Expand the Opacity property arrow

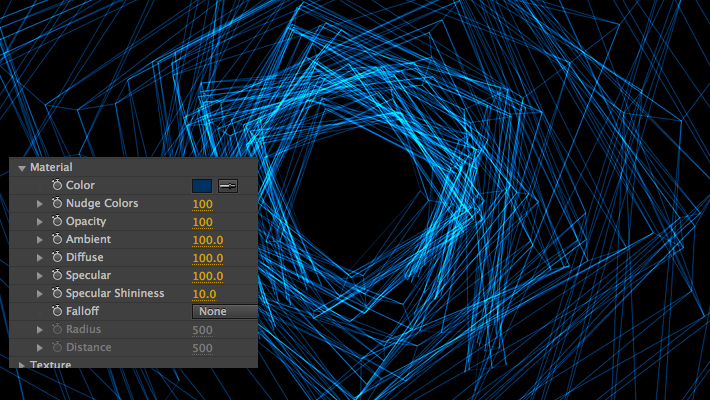click(x=40, y=222)
